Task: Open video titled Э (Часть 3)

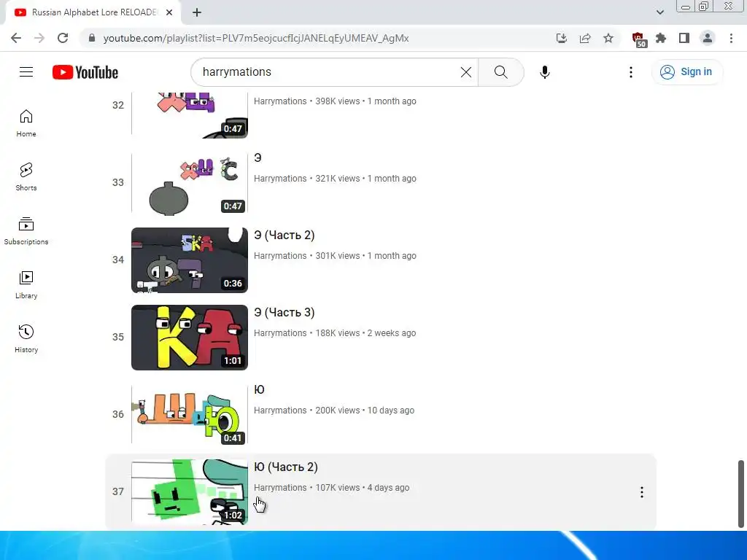Action: [x=285, y=312]
